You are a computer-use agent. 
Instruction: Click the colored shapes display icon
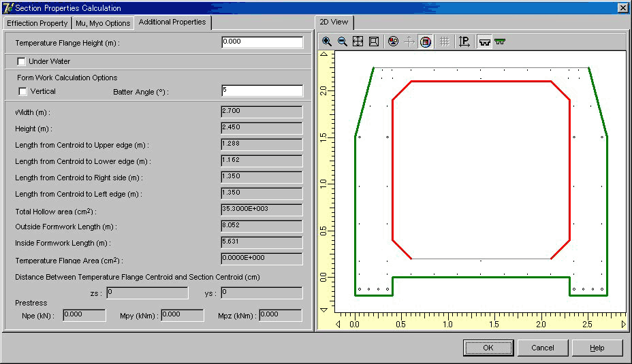[x=393, y=42]
